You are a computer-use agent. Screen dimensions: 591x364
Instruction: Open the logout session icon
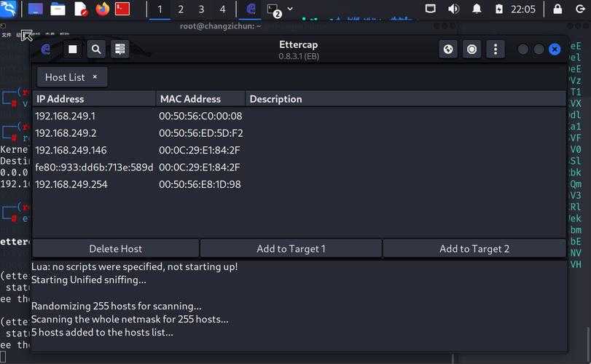click(581, 9)
